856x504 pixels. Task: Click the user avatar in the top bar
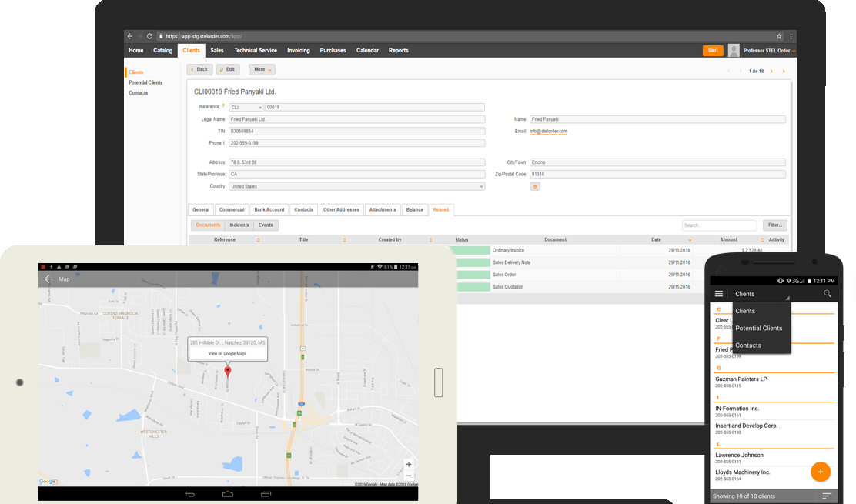point(734,50)
